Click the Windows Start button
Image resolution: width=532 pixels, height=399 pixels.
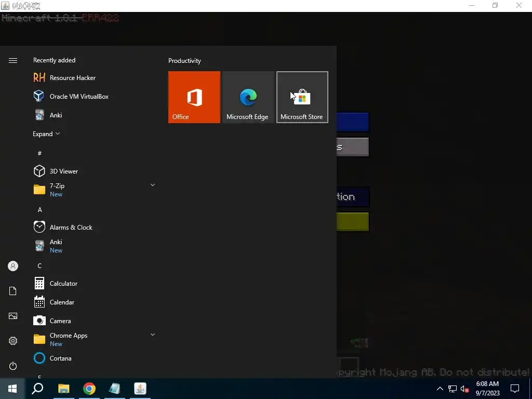pos(12,389)
